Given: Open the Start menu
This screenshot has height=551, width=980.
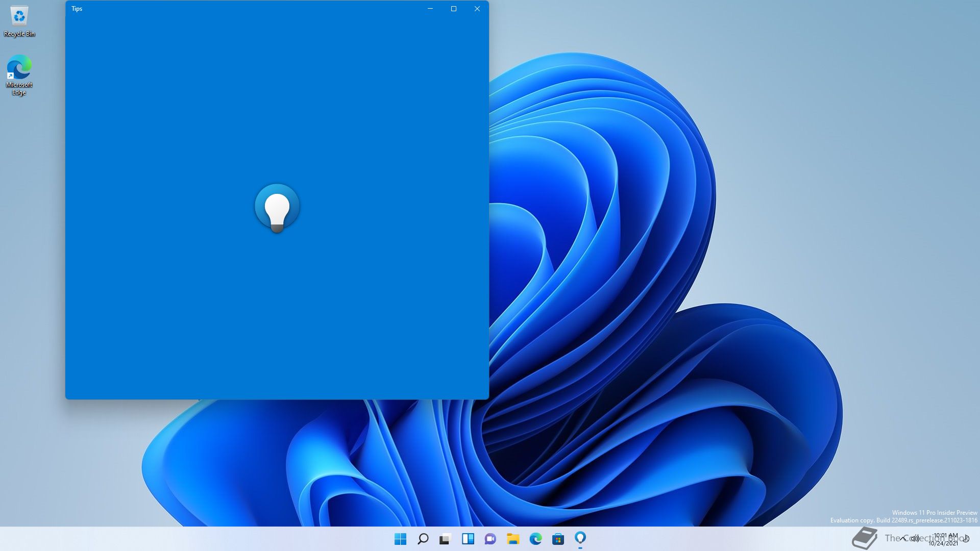Looking at the screenshot, I should pos(400,539).
